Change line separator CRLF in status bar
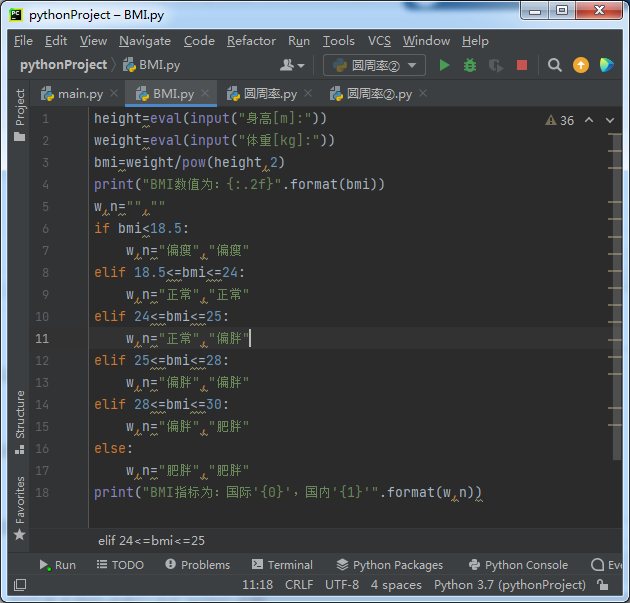 (299, 585)
